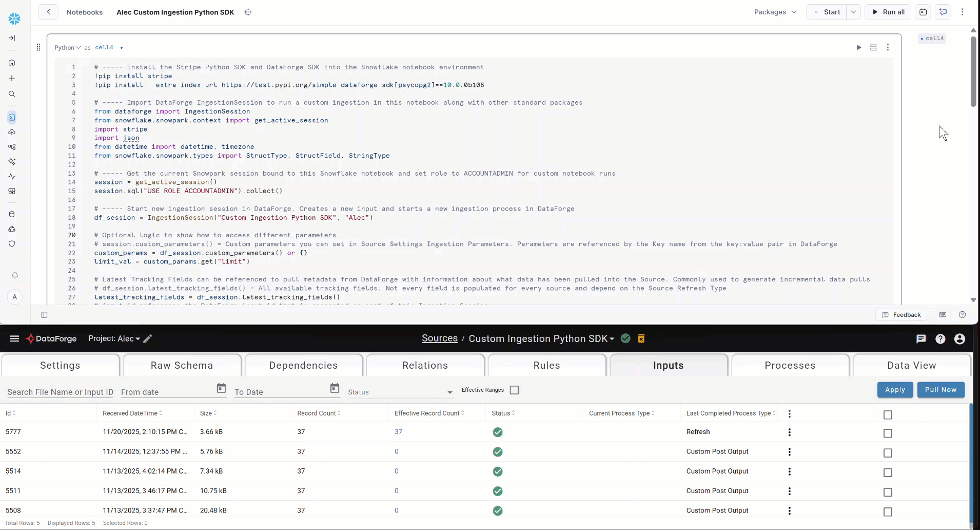Open row menu for input 5777
This screenshot has height=530, width=980.
pos(790,432)
